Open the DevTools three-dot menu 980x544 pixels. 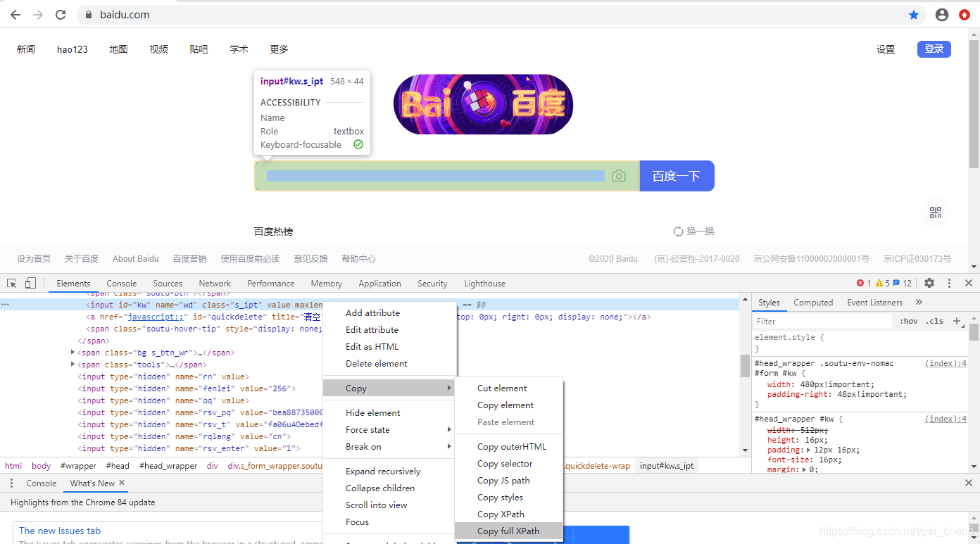[949, 283]
